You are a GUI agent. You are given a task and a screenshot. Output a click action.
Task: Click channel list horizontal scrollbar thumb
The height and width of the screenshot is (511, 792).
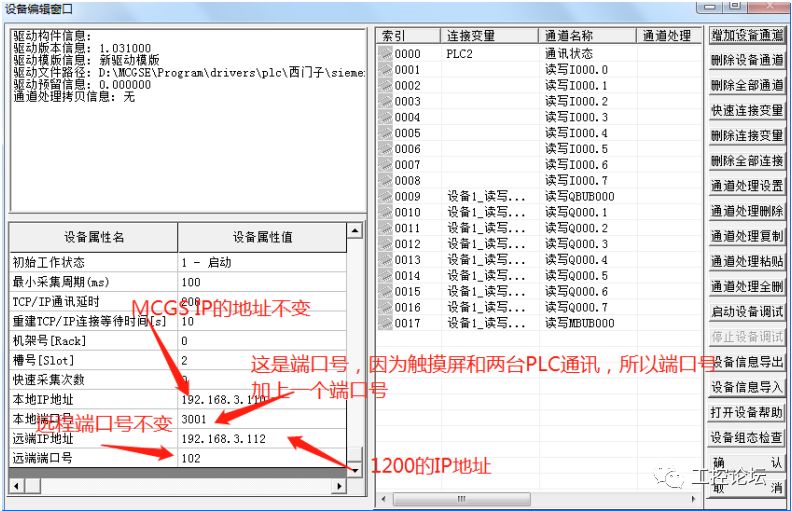pyautogui.click(x=462, y=499)
